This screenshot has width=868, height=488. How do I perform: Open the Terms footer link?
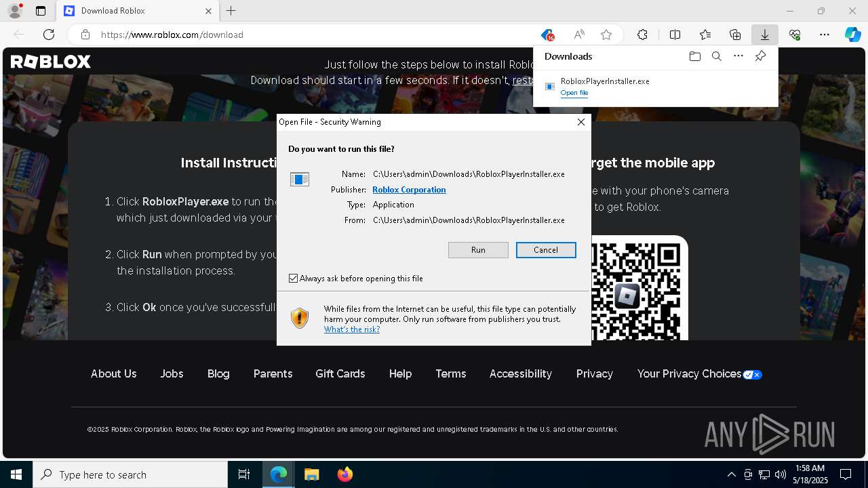coord(450,373)
